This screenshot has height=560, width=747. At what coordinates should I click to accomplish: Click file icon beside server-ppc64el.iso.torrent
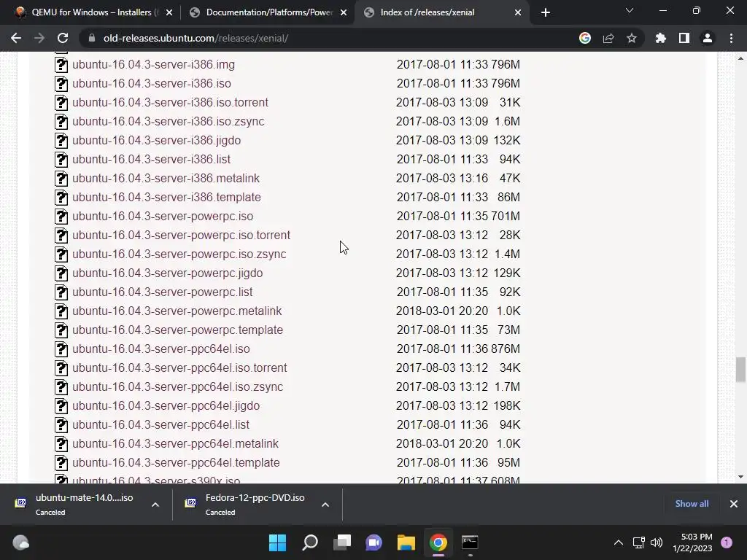click(61, 368)
